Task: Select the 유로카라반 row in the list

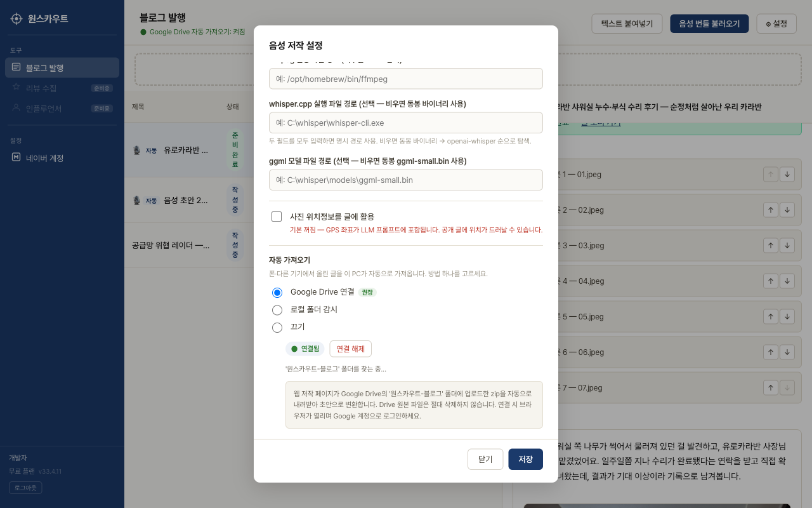Action: point(189,150)
